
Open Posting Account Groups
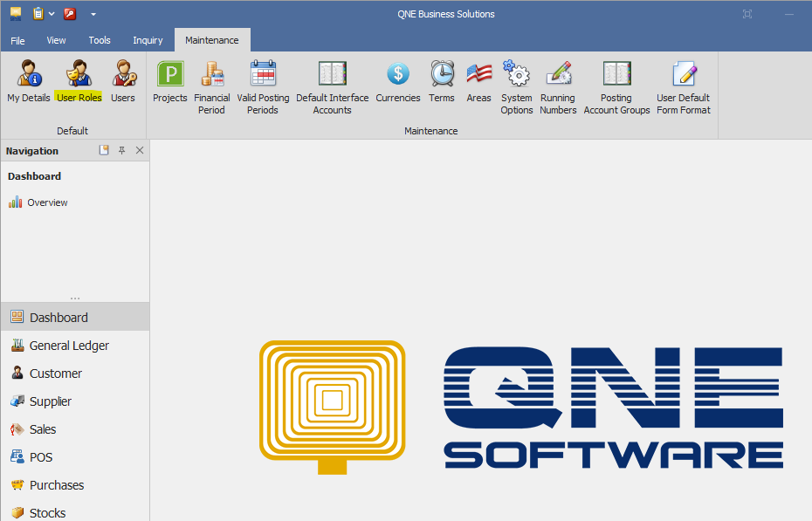(x=616, y=87)
